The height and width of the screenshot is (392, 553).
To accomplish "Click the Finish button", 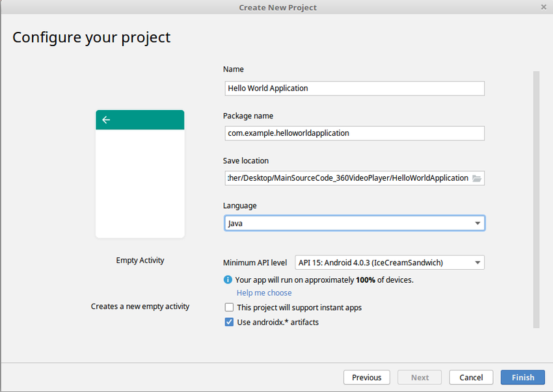I will point(522,377).
